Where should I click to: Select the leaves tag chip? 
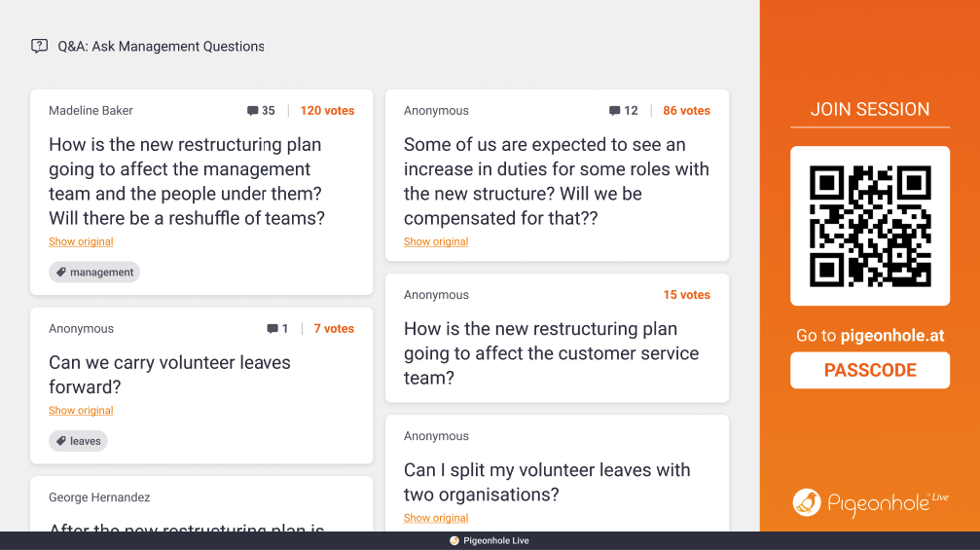point(78,441)
